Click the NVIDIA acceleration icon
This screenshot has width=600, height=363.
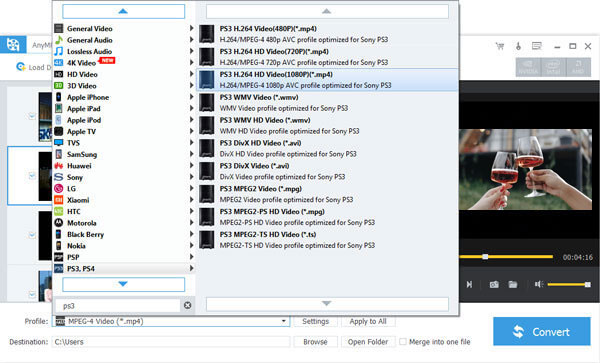pyautogui.click(x=528, y=67)
